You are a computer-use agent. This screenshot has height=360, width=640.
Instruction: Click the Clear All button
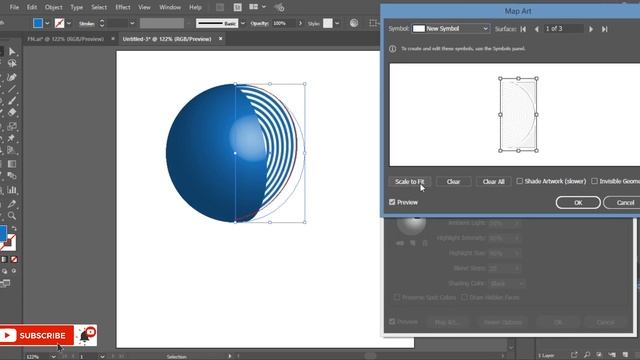click(x=493, y=182)
